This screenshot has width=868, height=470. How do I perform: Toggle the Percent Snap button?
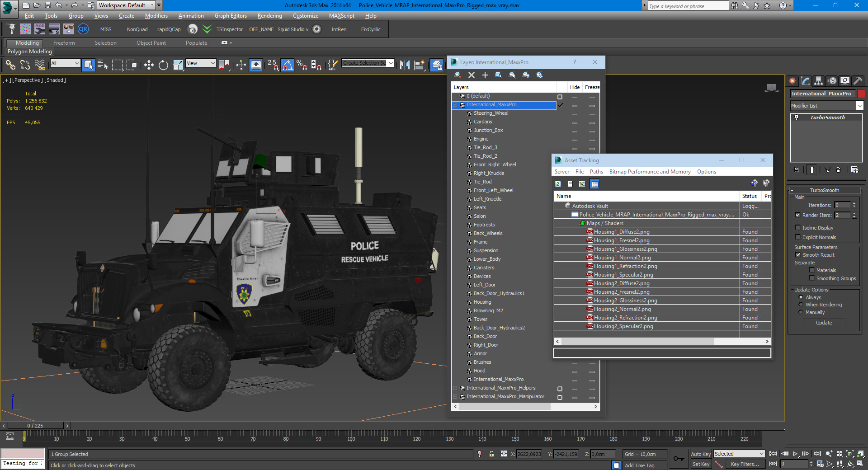click(x=302, y=65)
